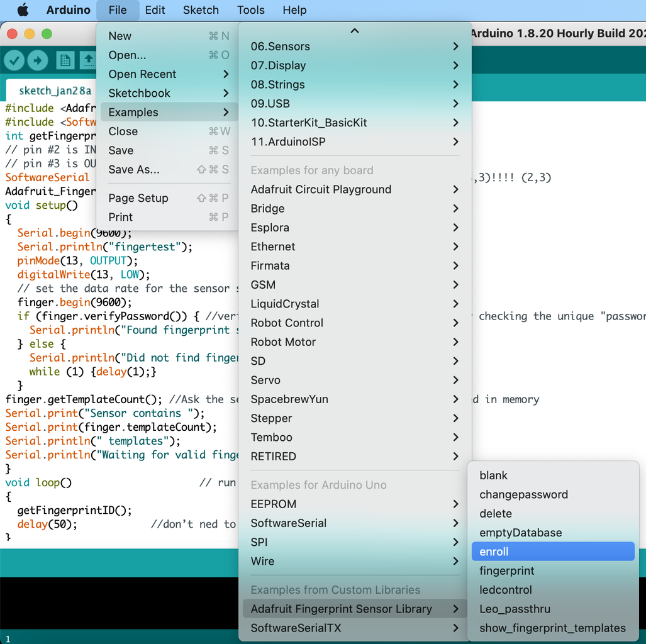Expand the SoftwareSerialTX examples submenu

pyautogui.click(x=354, y=628)
